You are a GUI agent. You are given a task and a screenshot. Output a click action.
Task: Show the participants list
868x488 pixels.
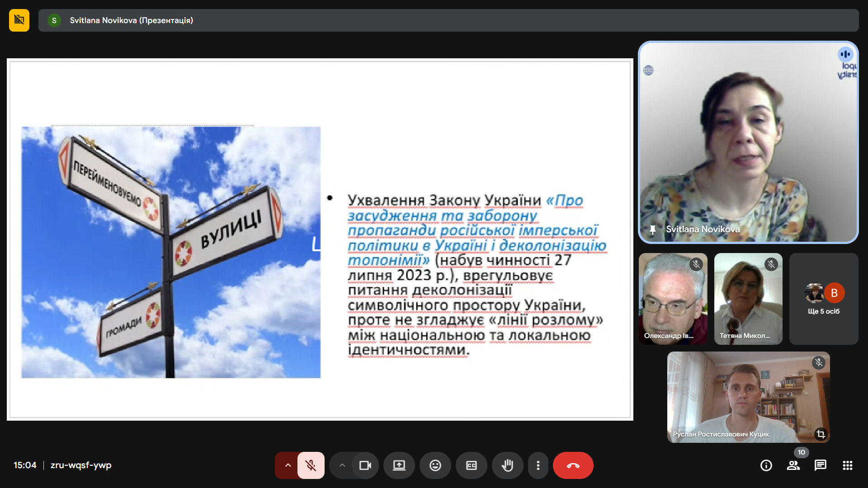click(793, 465)
